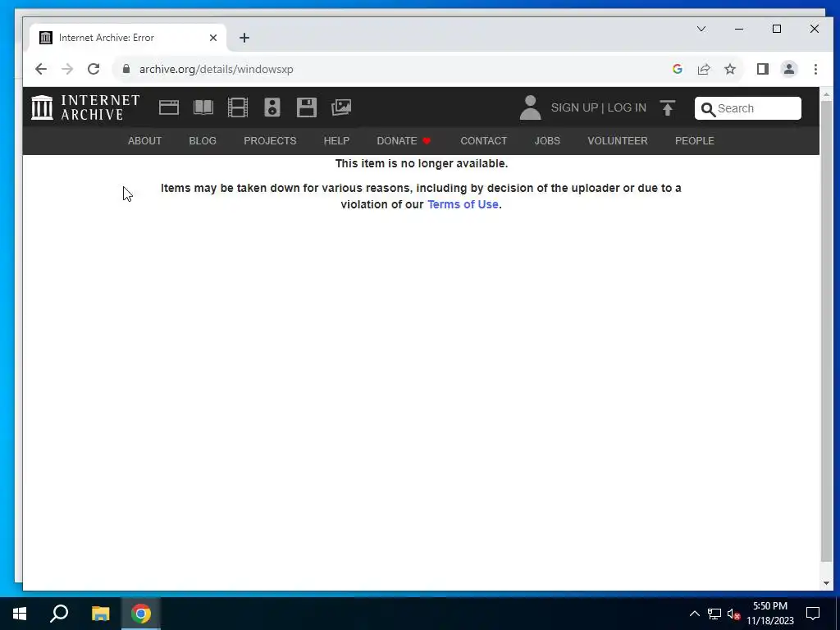Image resolution: width=840 pixels, height=630 pixels.
Task: Toggle the browser side panel icon
Action: click(x=762, y=69)
